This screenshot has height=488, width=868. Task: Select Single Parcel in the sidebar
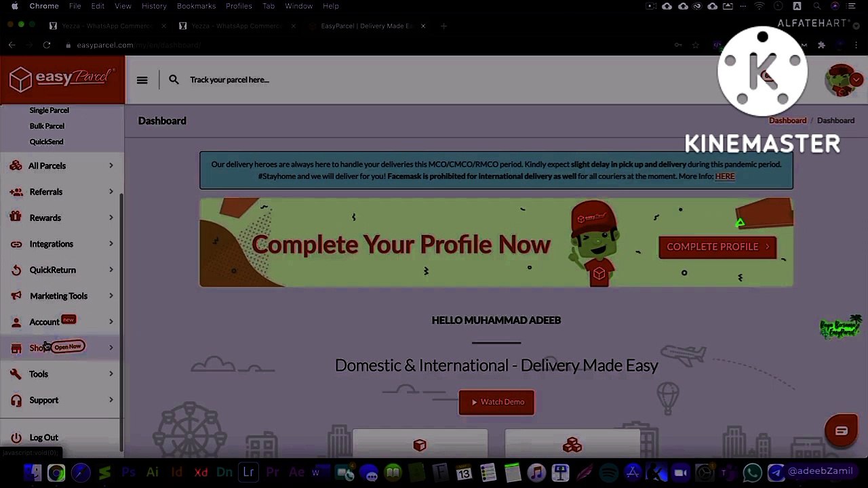tap(50, 110)
